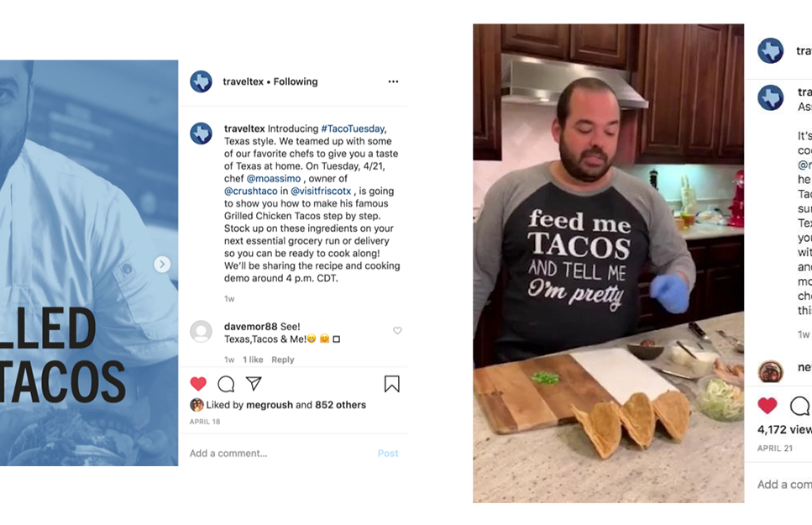Like davemor88's comment with small heart
812x525 pixels.
[x=397, y=331]
